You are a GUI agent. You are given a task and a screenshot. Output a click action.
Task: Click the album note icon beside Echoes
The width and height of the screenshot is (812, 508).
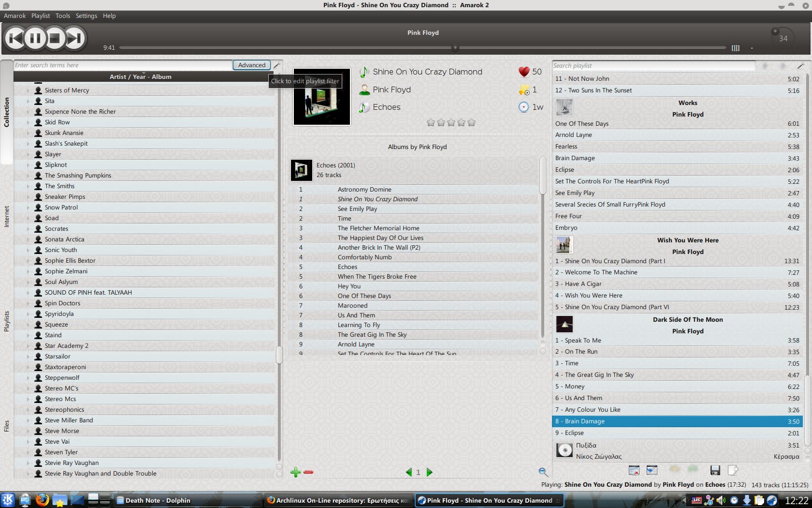pos(364,107)
